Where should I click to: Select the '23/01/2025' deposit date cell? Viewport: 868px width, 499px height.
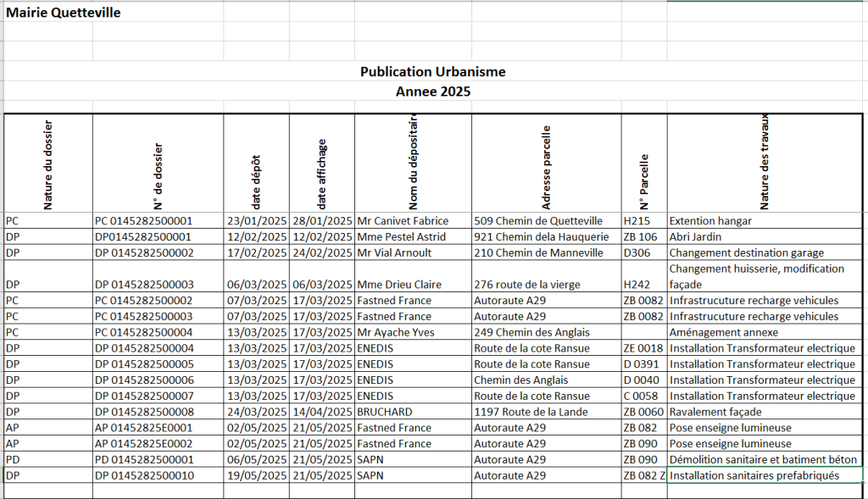point(256,221)
